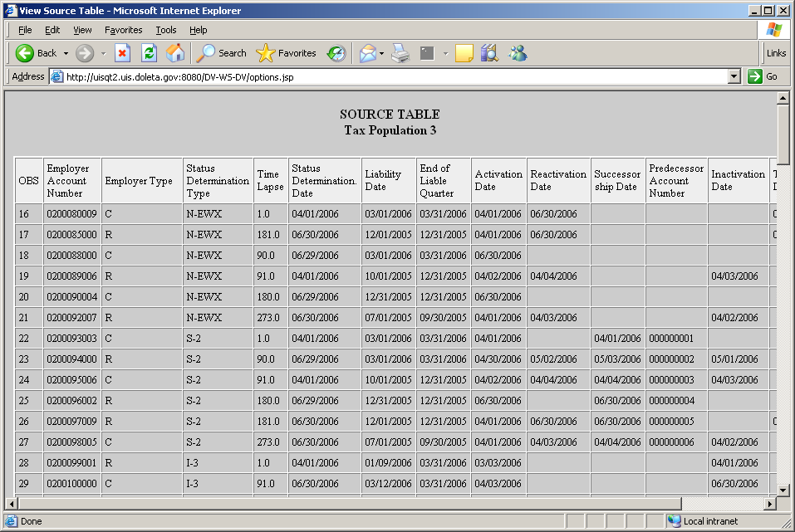Open the Mail envelope toolbar icon
Screen dimensions: 795x532
pos(367,53)
